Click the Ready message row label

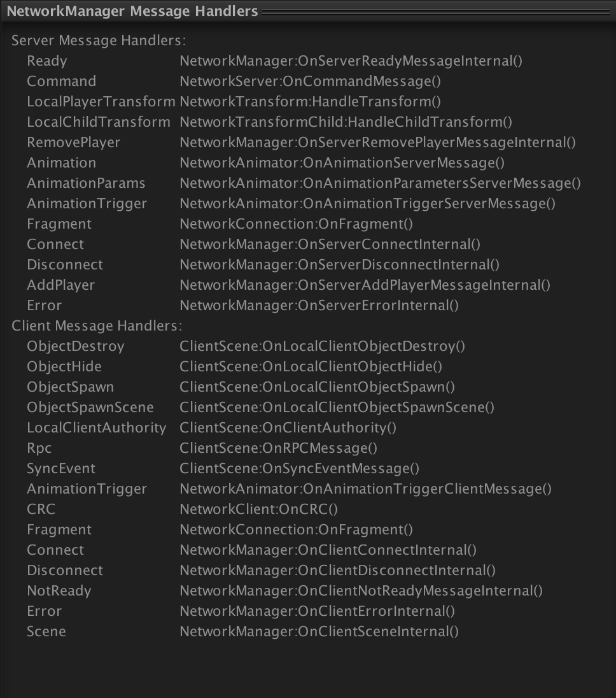[46, 61]
